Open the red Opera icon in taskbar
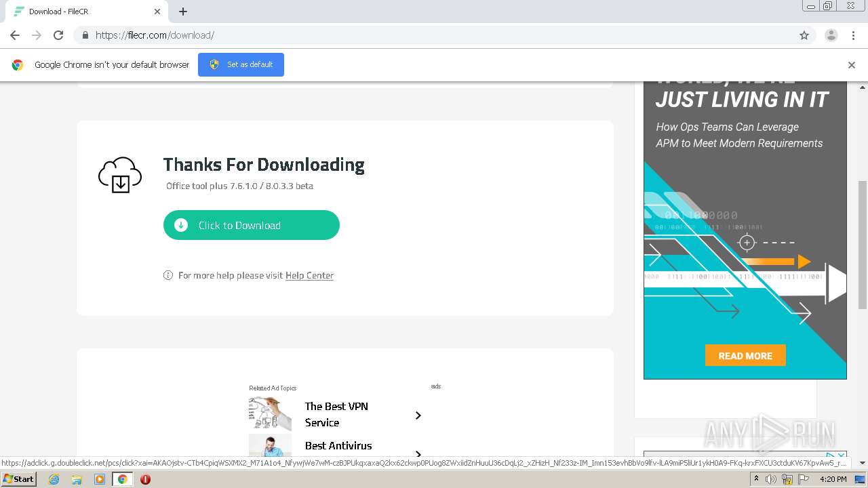The height and width of the screenshot is (488, 868). pos(145,479)
